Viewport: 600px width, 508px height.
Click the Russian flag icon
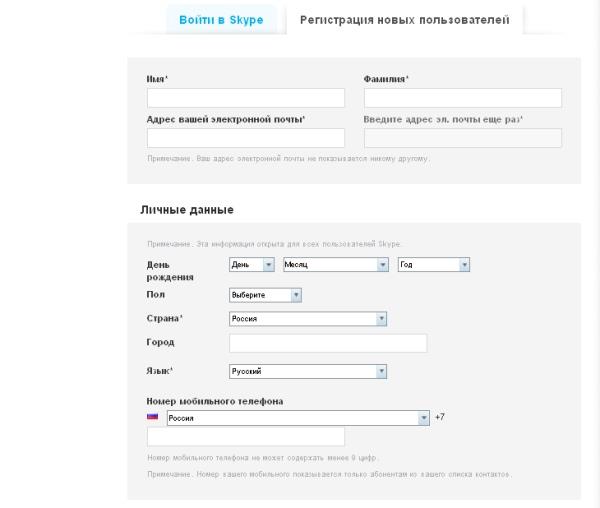tap(153, 417)
